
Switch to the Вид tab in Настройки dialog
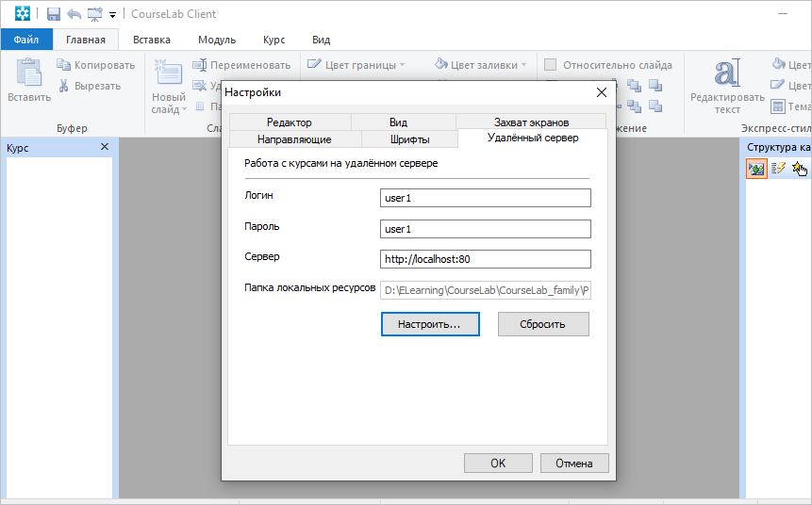click(398, 122)
